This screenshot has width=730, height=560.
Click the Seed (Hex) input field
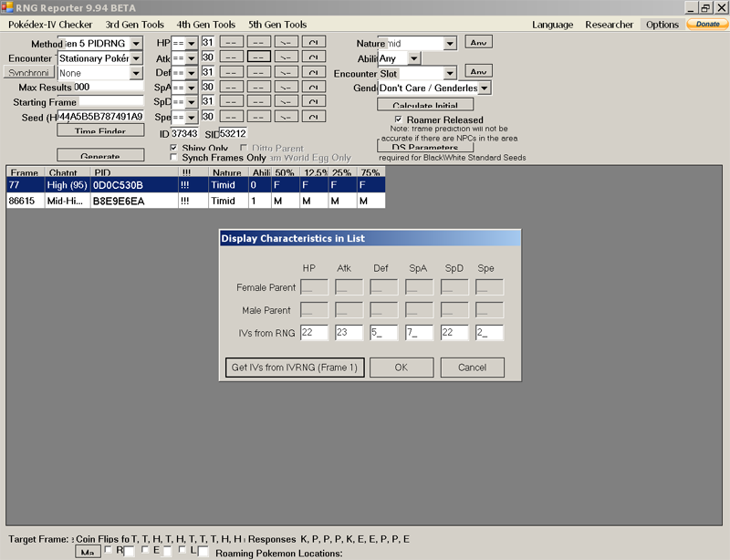point(100,117)
